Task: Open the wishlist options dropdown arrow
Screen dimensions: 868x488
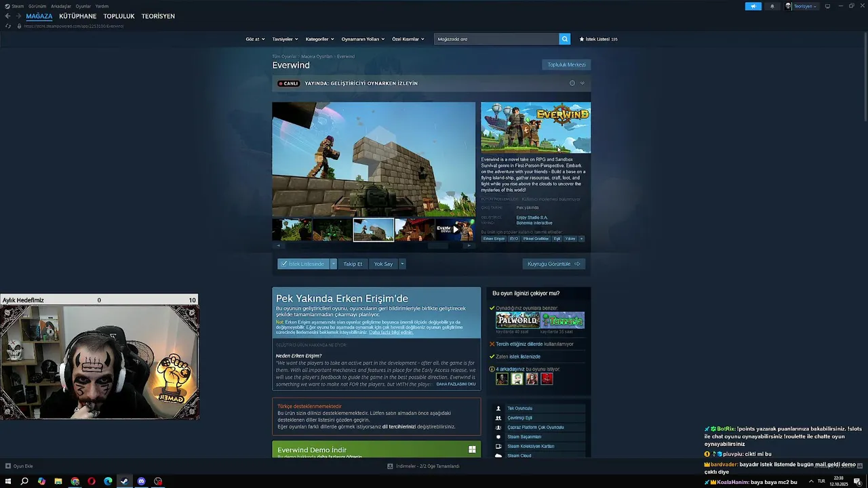Action: (334, 264)
